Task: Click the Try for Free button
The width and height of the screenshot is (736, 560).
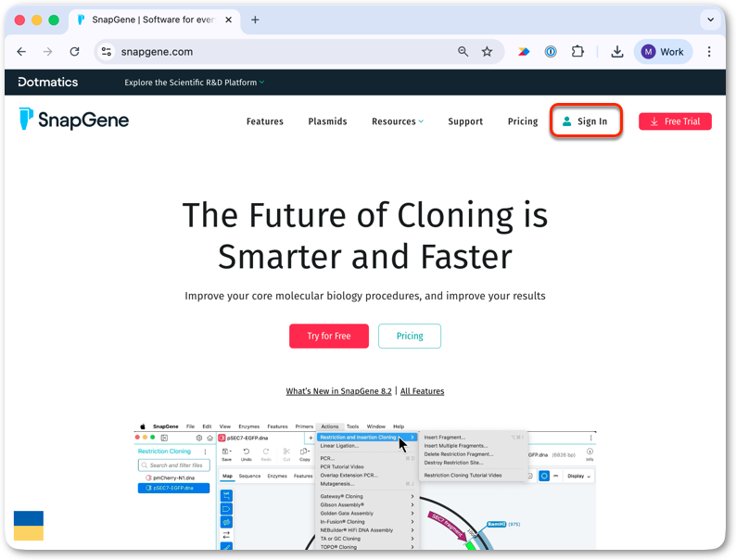Action: click(x=329, y=337)
